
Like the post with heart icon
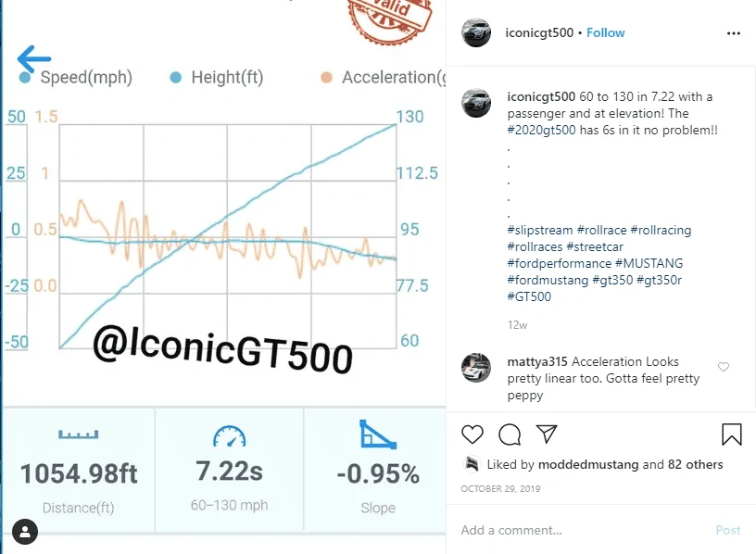click(x=472, y=434)
